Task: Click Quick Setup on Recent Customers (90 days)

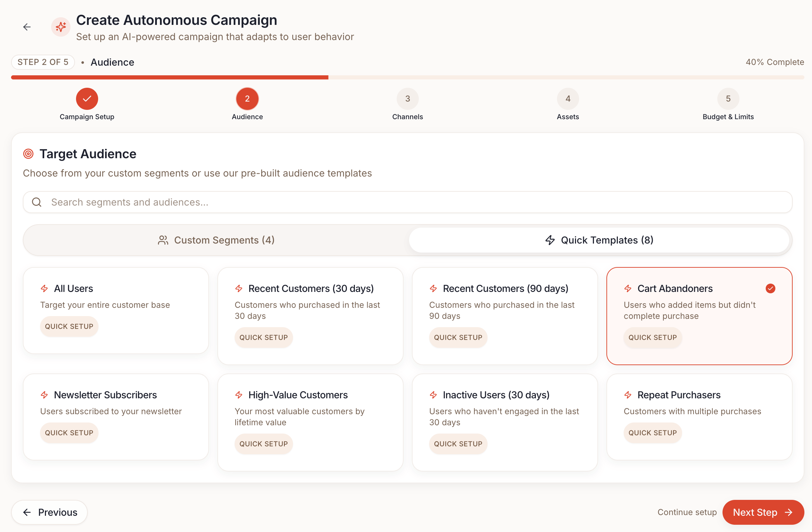Action: (x=458, y=338)
